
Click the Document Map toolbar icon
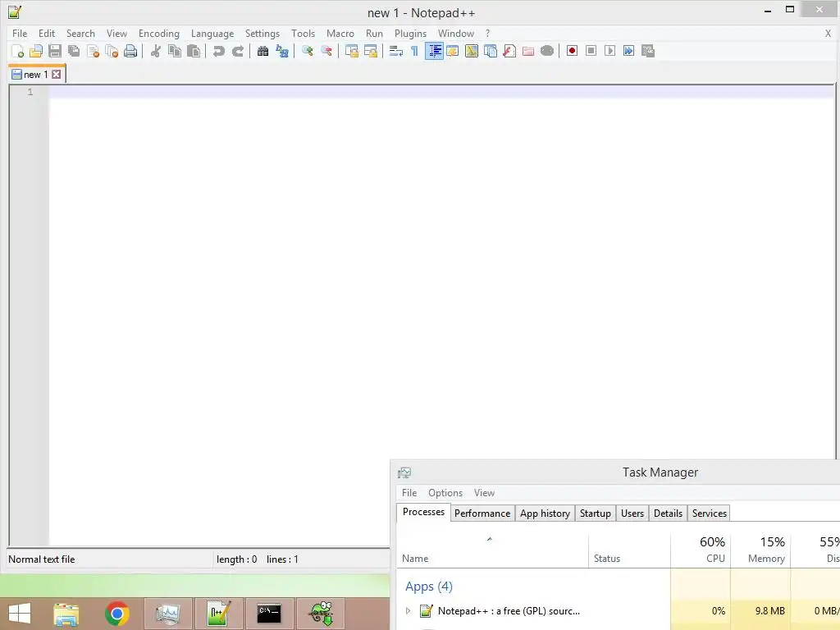472,51
